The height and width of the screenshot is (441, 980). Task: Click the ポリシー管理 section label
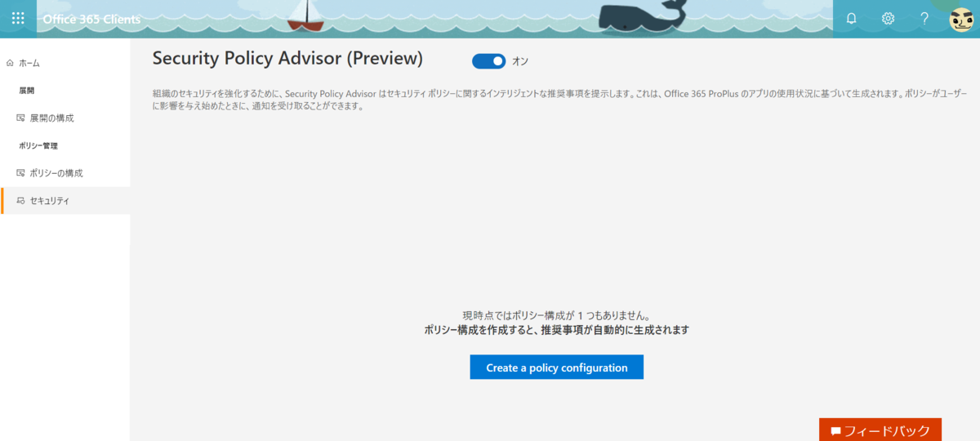[x=38, y=146]
